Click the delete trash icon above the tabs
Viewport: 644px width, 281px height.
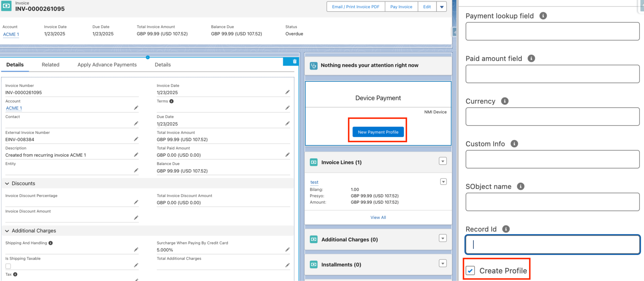click(294, 61)
